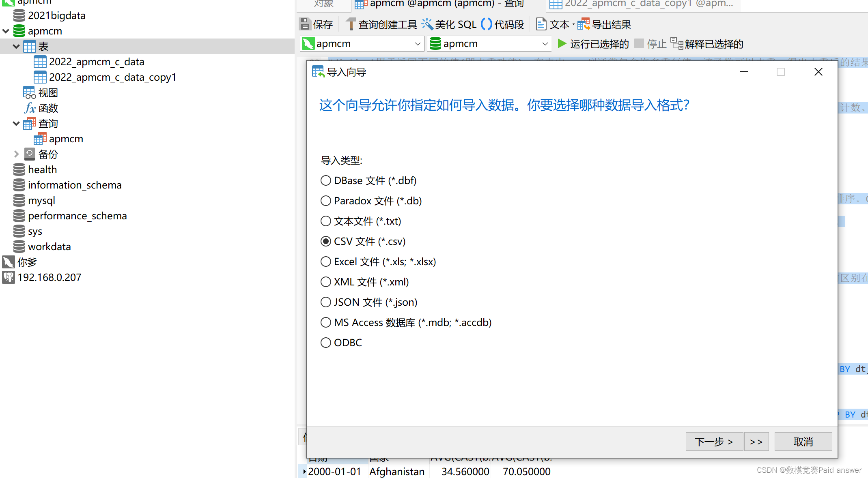Click the 下一步 button
The width and height of the screenshot is (868, 478).
(714, 442)
